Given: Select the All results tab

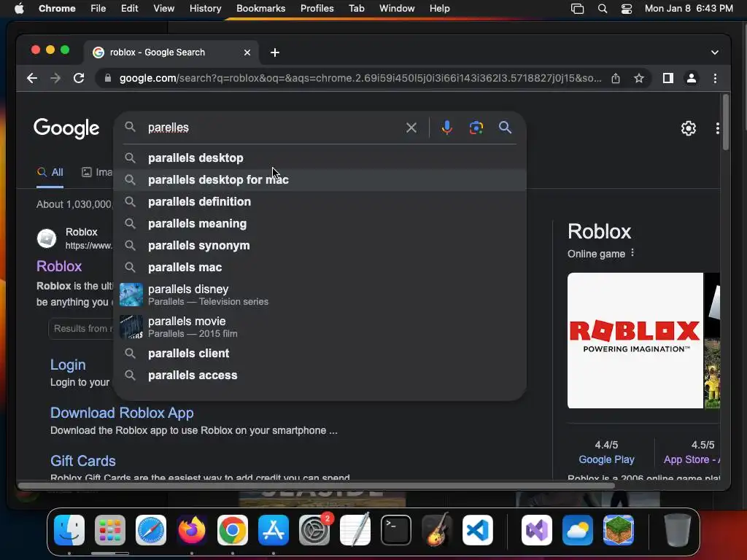Looking at the screenshot, I should (x=50, y=172).
